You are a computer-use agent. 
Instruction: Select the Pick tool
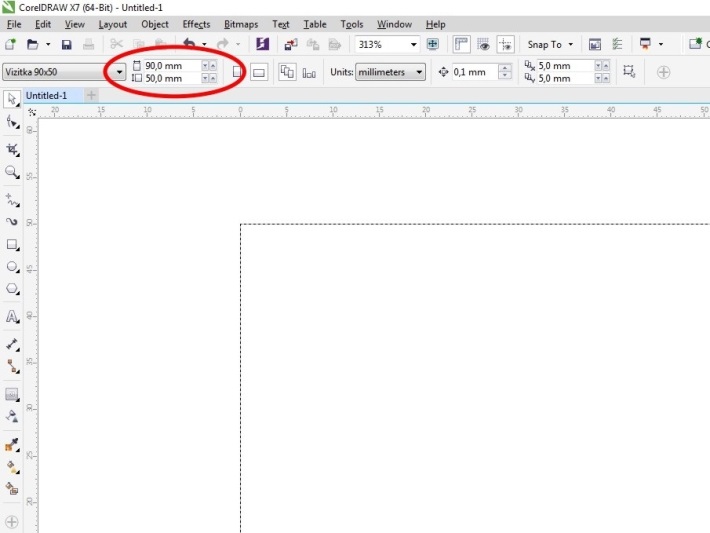point(12,99)
